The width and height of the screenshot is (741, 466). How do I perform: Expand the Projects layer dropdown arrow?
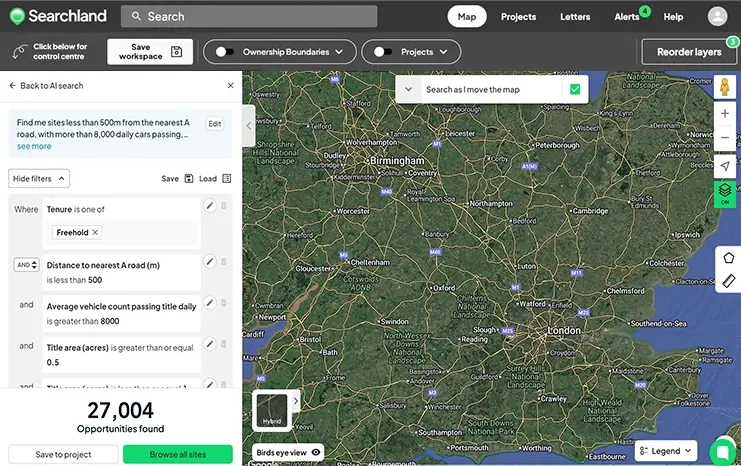tap(443, 52)
